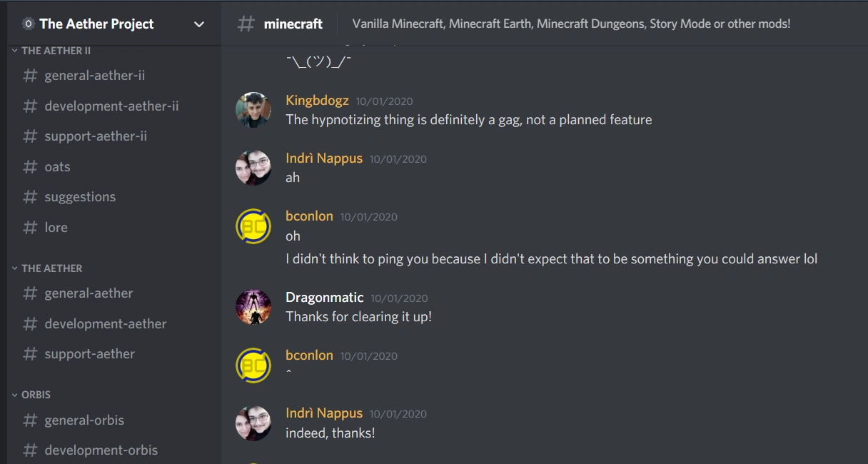Open the suggestions channel
868x464 pixels.
[79, 197]
